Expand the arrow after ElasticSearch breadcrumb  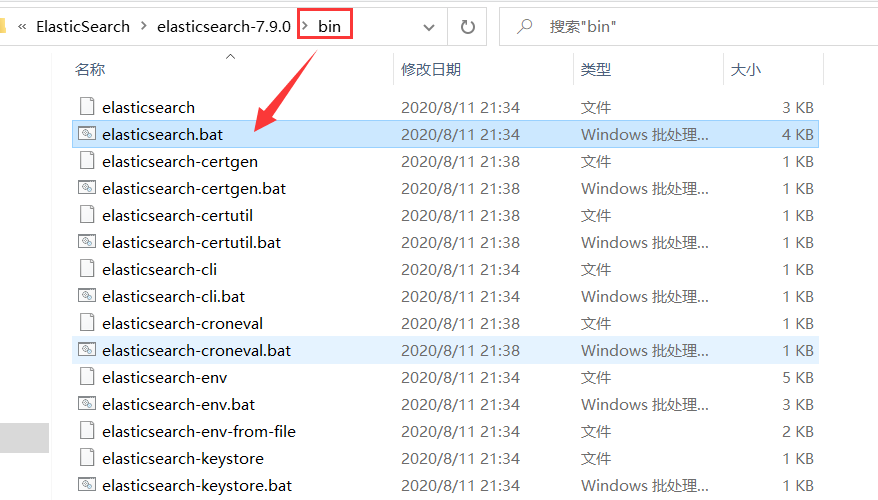coord(144,26)
